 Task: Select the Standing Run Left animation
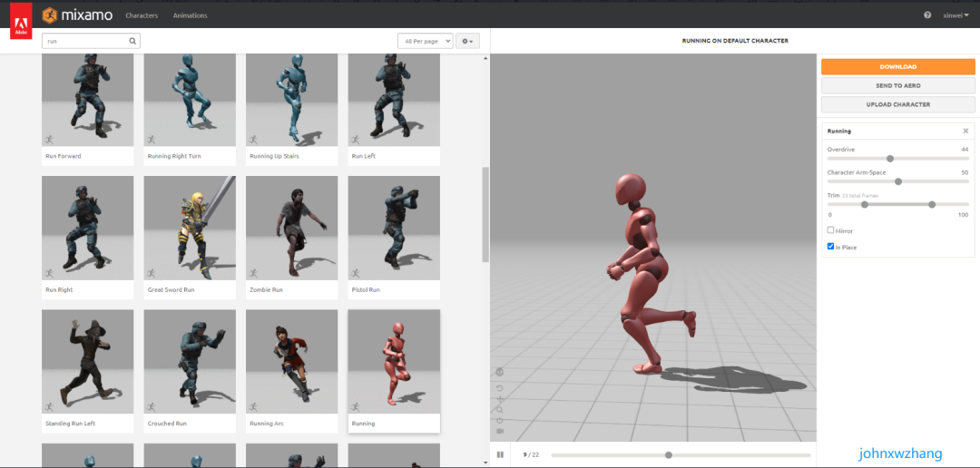click(87, 362)
